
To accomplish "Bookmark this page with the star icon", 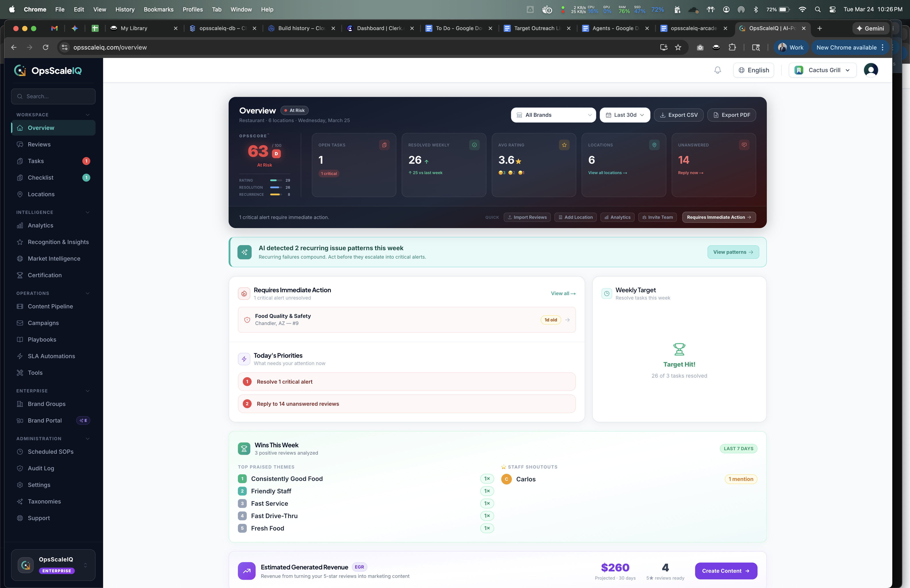I will click(x=678, y=47).
